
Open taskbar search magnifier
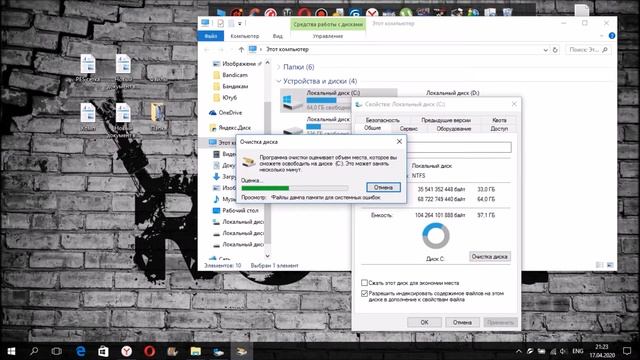click(x=34, y=351)
